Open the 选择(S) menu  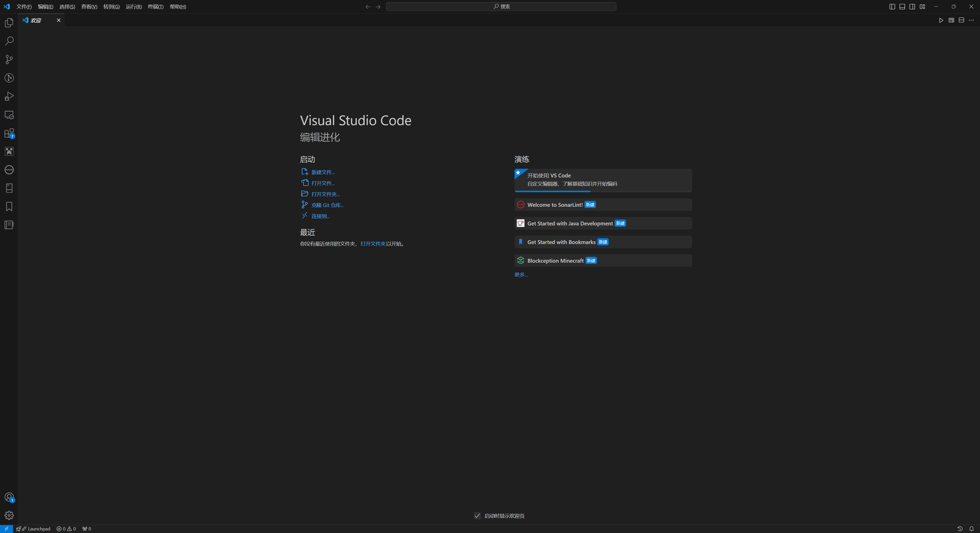tap(67, 6)
